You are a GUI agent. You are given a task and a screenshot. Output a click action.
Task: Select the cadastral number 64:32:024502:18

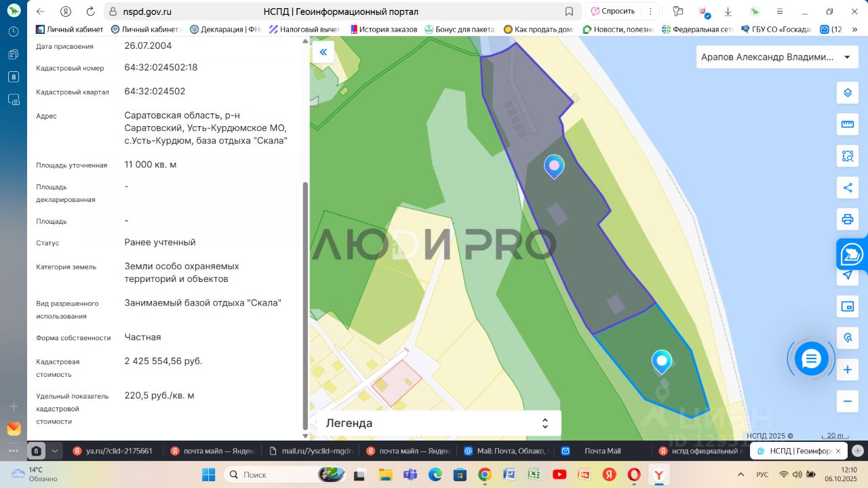point(161,67)
